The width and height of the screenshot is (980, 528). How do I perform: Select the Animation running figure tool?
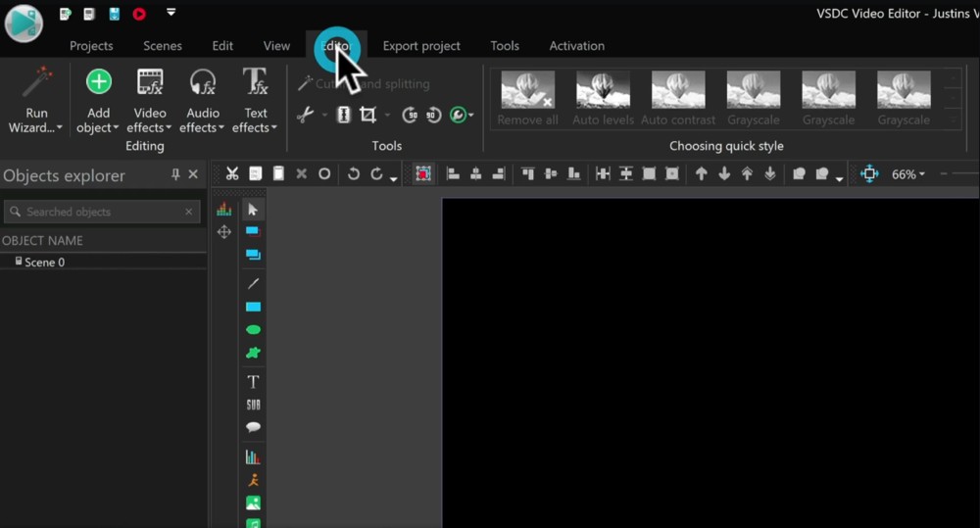[x=253, y=480]
